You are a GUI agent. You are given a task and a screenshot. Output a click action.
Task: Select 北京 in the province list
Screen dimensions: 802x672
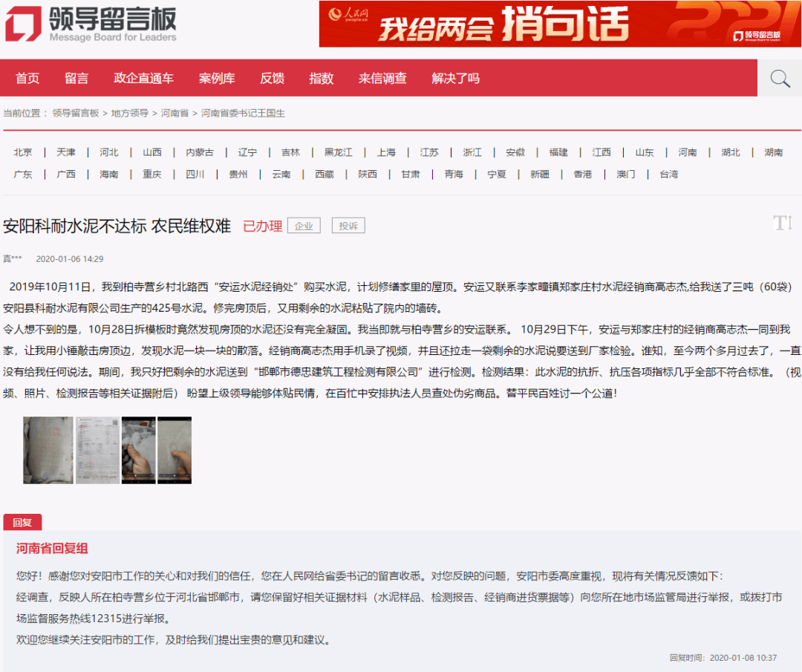(23, 152)
